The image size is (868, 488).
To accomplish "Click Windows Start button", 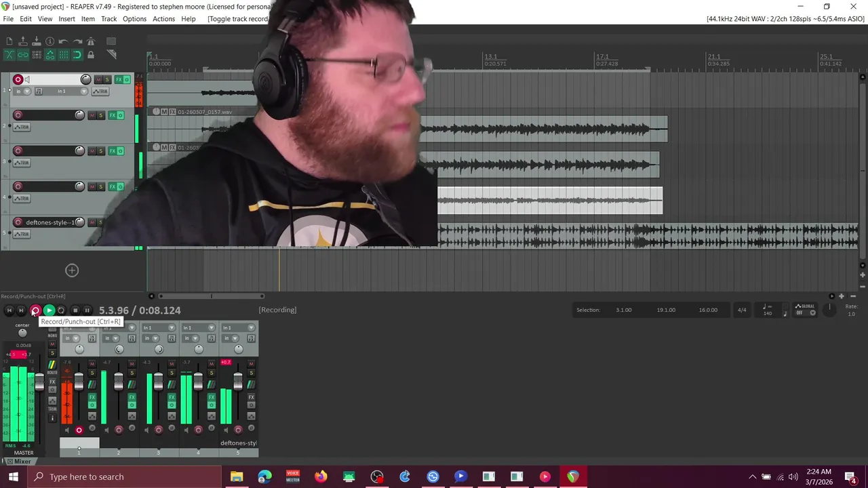I will pos(13,476).
